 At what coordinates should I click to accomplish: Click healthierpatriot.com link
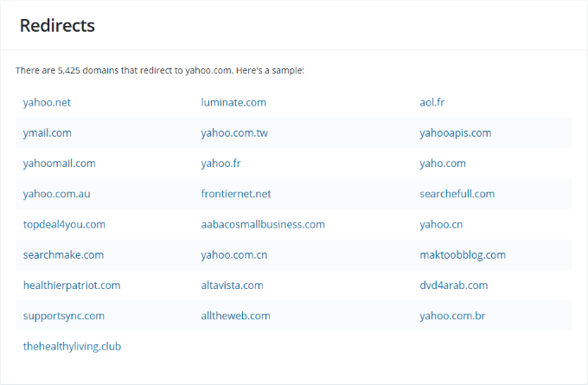72,285
